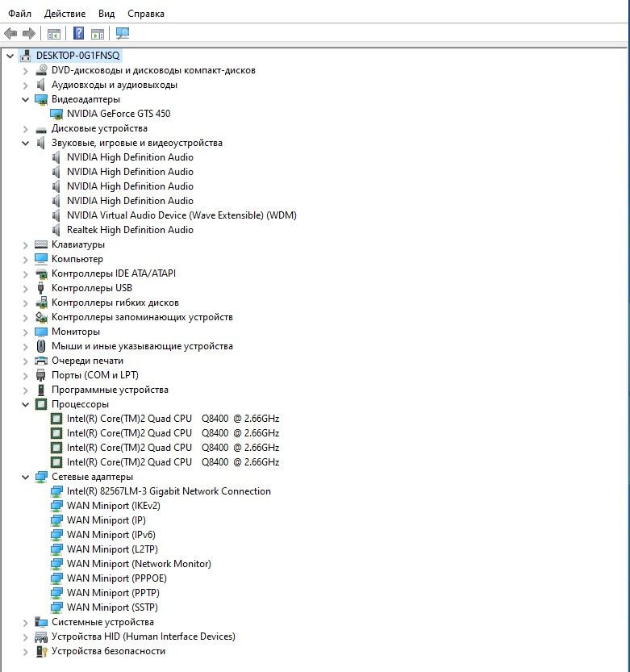The width and height of the screenshot is (630, 672).
Task: Select the Realtek High Definition Audio label
Action: pyautogui.click(x=130, y=230)
